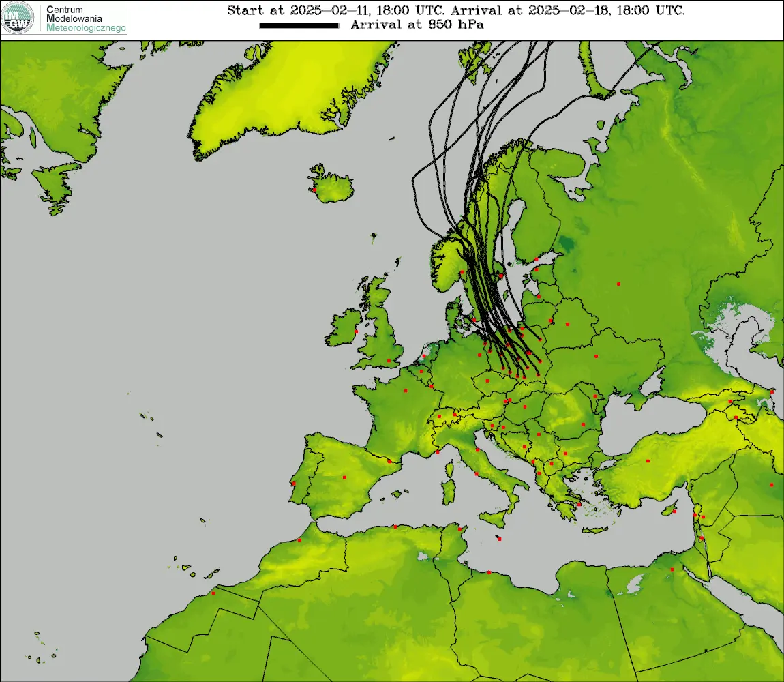Screen dimensions: 784x682
Task: Click the red marker in Ireland
Action: (356, 331)
